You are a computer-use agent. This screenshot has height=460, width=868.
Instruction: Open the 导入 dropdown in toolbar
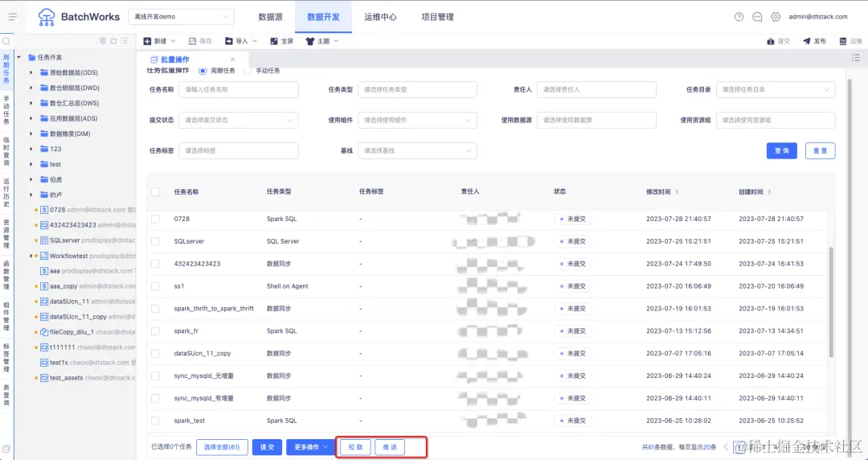pyautogui.click(x=241, y=41)
